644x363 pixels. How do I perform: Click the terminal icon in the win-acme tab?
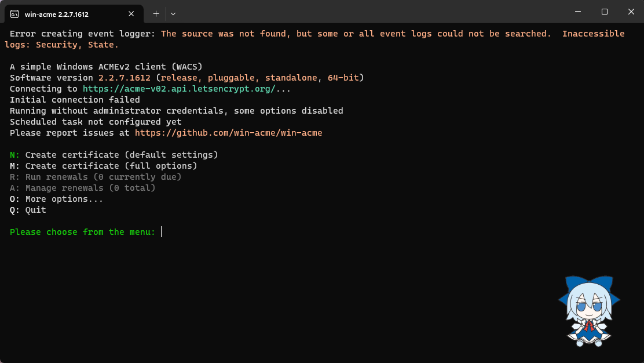pyautogui.click(x=14, y=14)
